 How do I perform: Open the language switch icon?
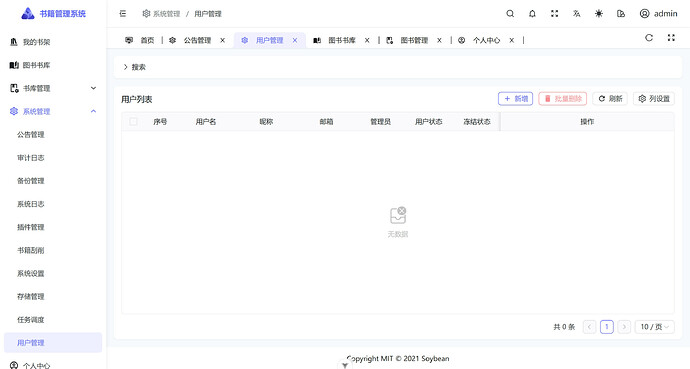point(576,14)
